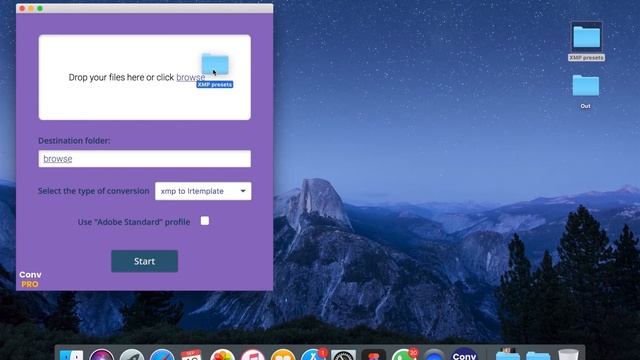This screenshot has width=640, height=360.
Task: Select the Out folder on desktop
Action: pos(585,91)
